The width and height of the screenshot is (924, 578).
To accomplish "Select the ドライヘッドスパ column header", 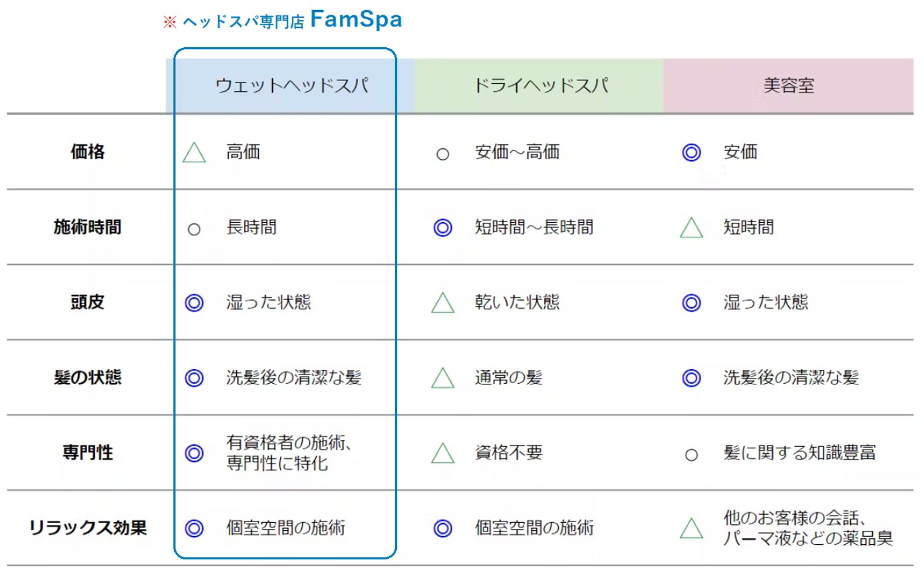I will click(x=540, y=86).
